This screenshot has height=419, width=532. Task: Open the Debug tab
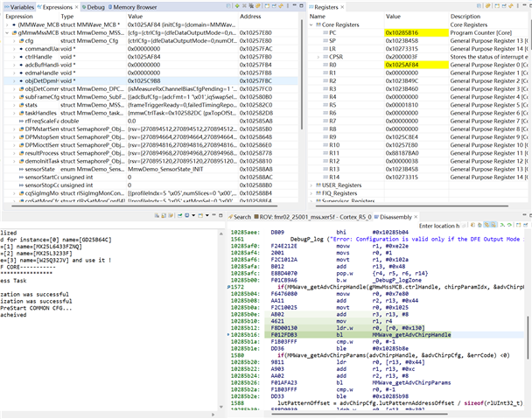coord(94,5)
